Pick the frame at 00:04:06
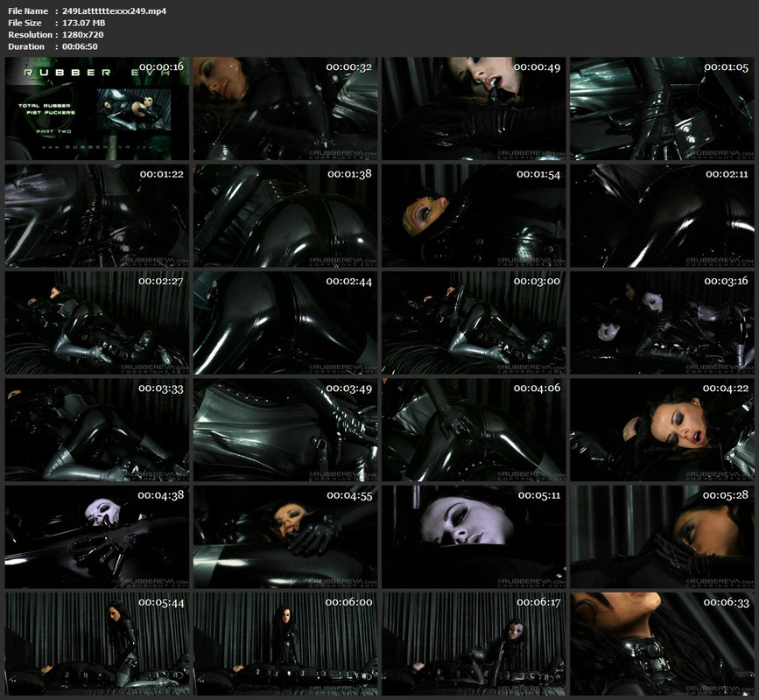 pos(474,430)
